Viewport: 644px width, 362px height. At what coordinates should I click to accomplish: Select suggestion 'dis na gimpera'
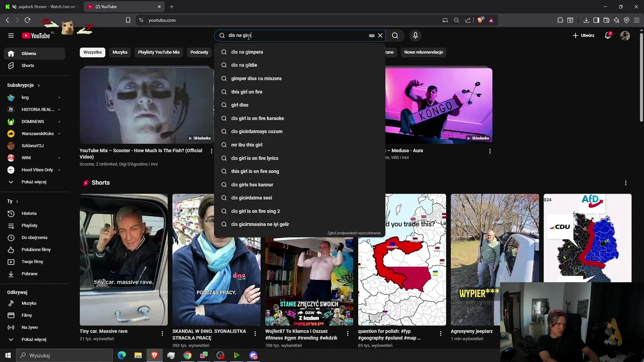(299, 52)
